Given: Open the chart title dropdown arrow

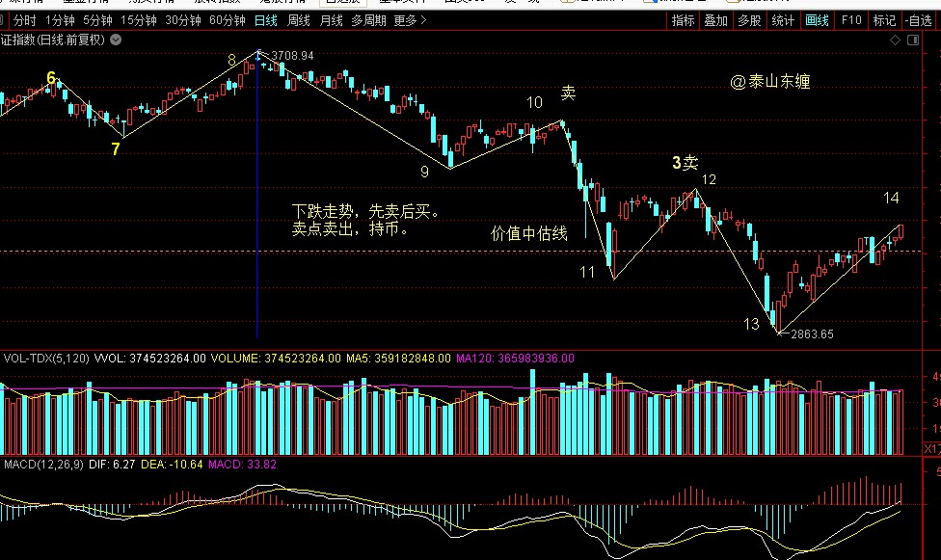Looking at the screenshot, I should pos(116,40).
